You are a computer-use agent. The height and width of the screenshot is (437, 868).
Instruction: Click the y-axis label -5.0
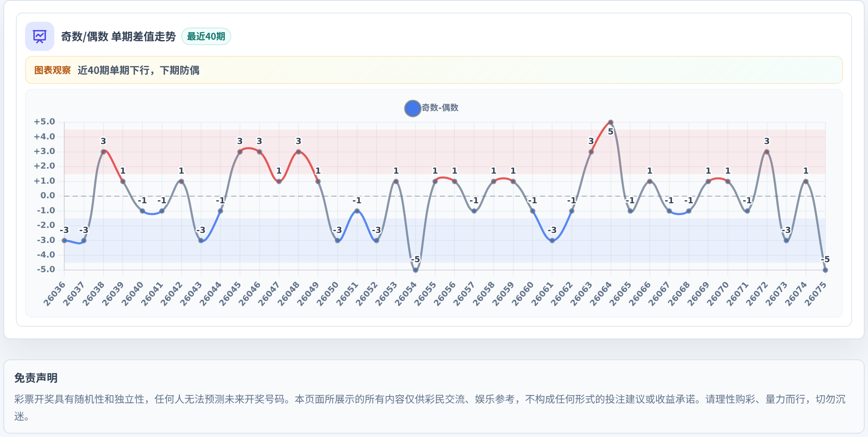[x=46, y=270]
